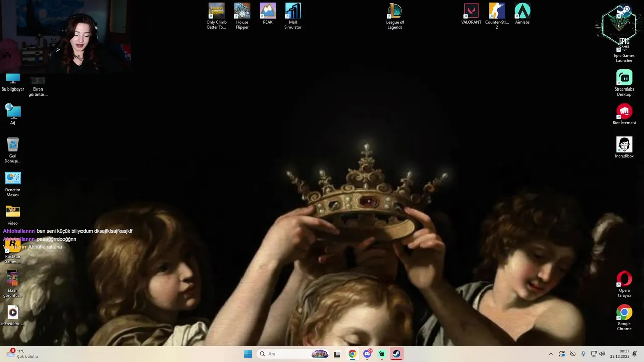Open the weather widget showing 11°C
The image size is (644, 362).
click(22, 354)
